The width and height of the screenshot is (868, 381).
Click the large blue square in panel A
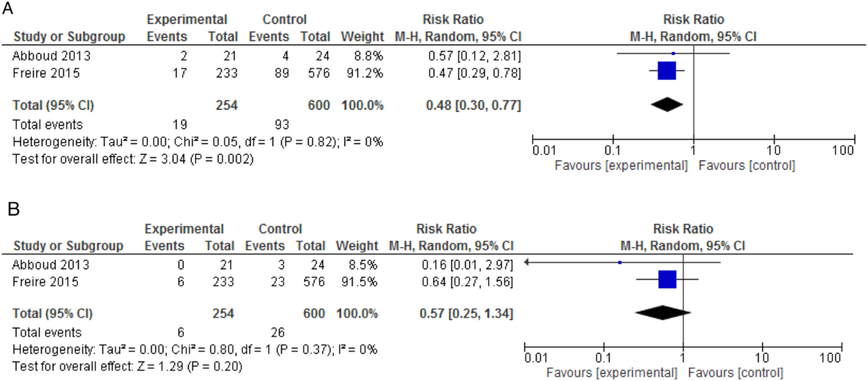coord(666,71)
